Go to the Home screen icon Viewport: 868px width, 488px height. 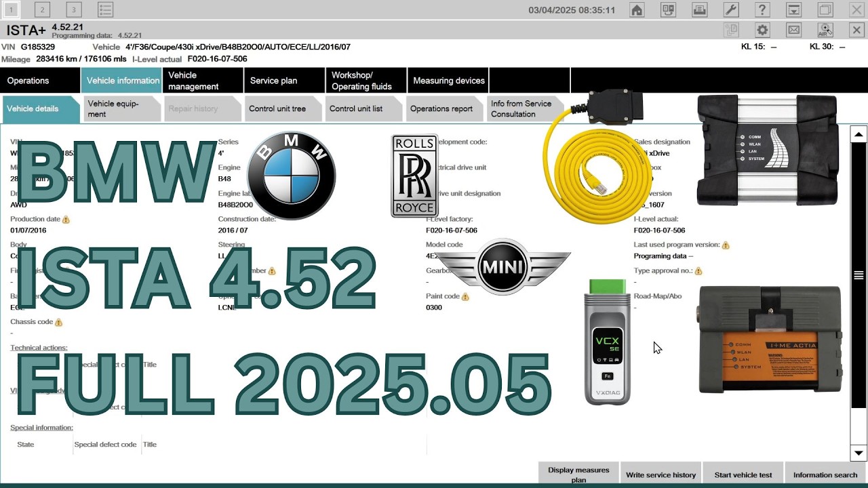coord(637,9)
